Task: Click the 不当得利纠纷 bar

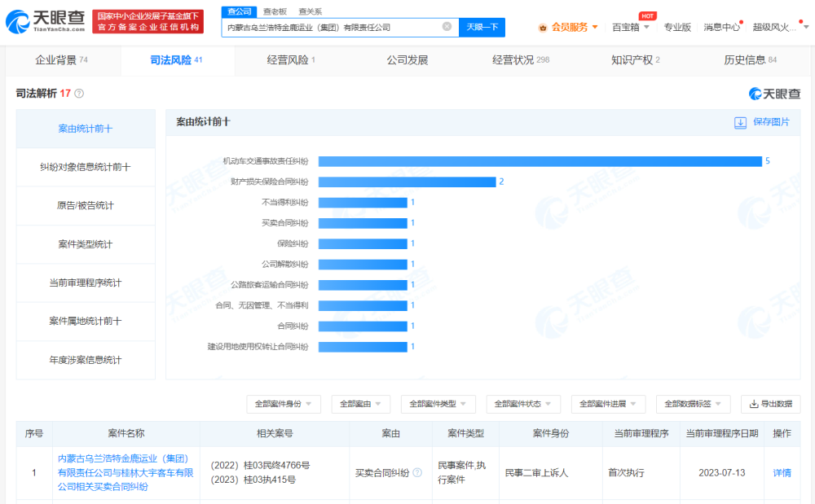Action: pyautogui.click(x=363, y=203)
